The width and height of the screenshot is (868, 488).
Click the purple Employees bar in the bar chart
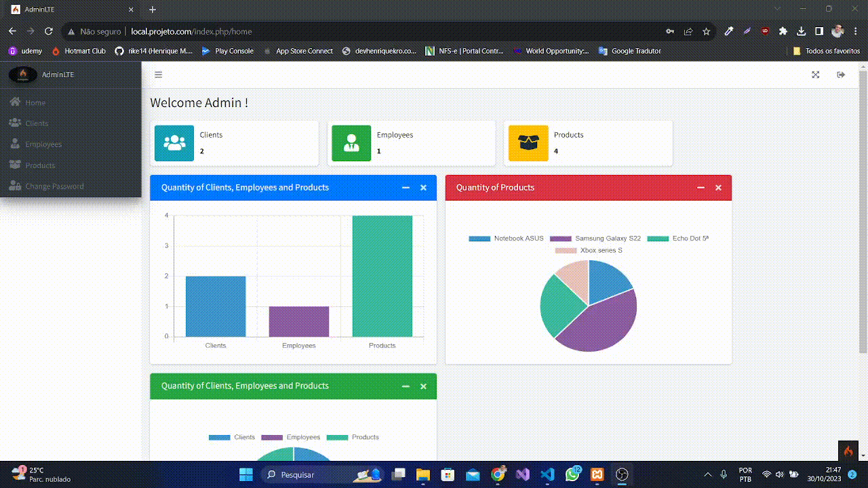(299, 321)
